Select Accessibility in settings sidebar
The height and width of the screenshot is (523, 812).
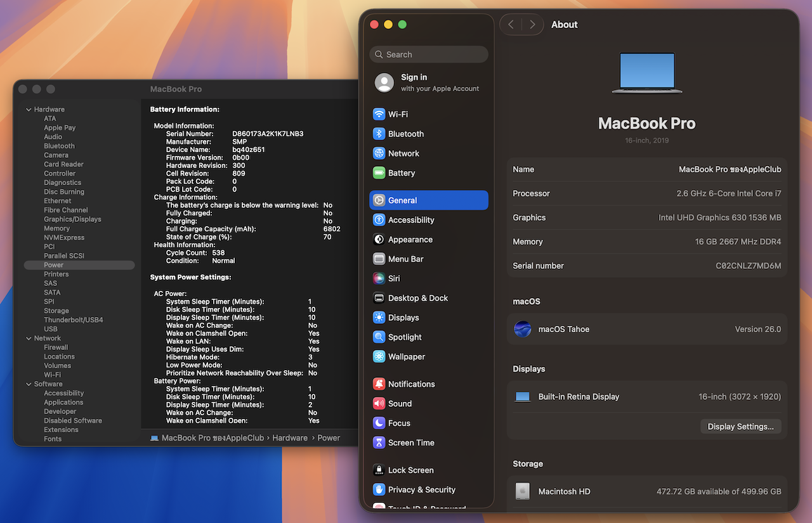coord(411,220)
